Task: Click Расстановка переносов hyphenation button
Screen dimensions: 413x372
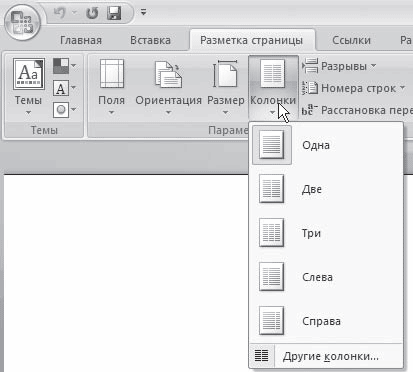Action: tap(357, 110)
